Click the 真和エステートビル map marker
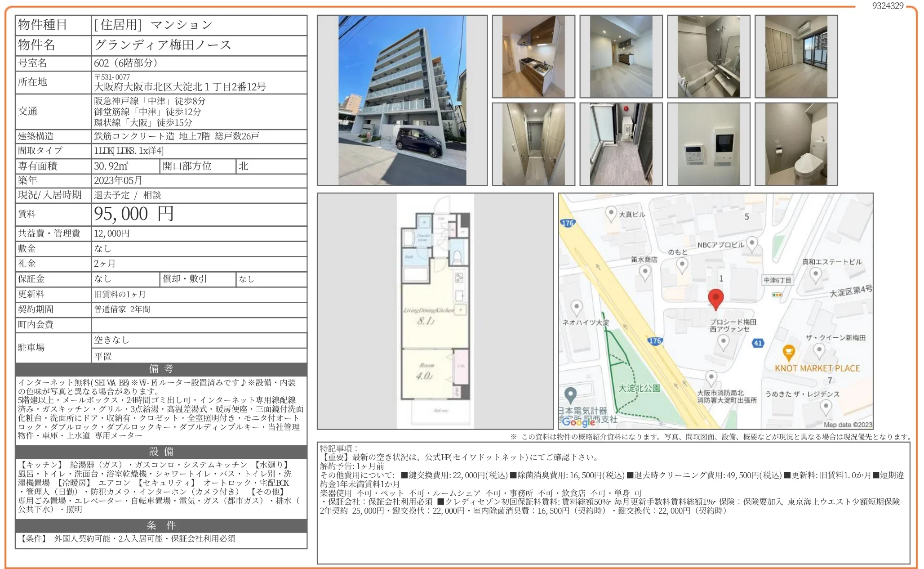The height and width of the screenshot is (569, 924). (816, 273)
